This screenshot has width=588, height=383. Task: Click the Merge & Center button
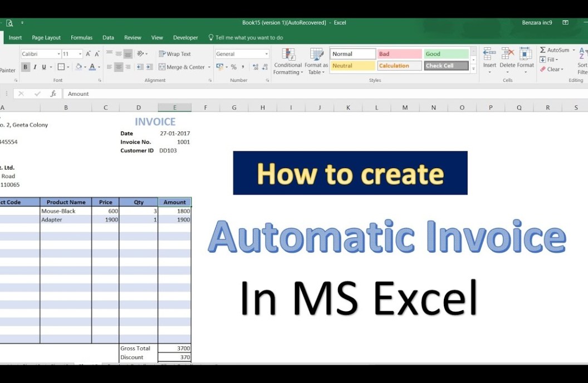(x=182, y=67)
